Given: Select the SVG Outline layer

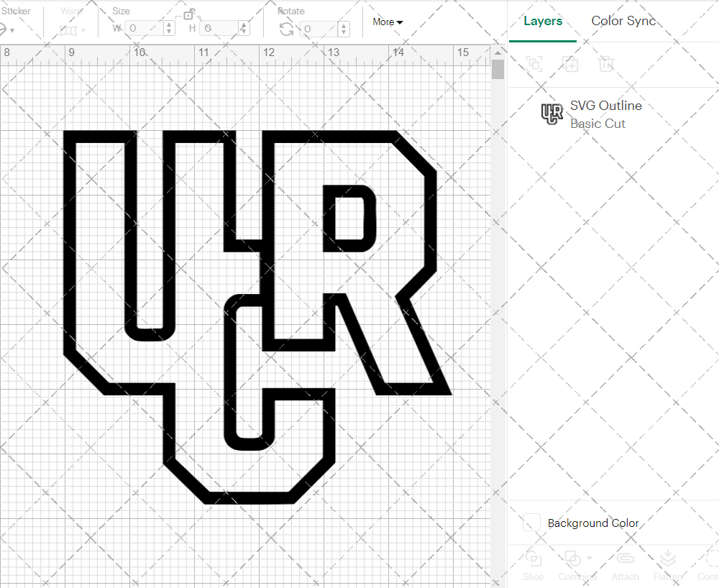Looking at the screenshot, I should point(605,114).
